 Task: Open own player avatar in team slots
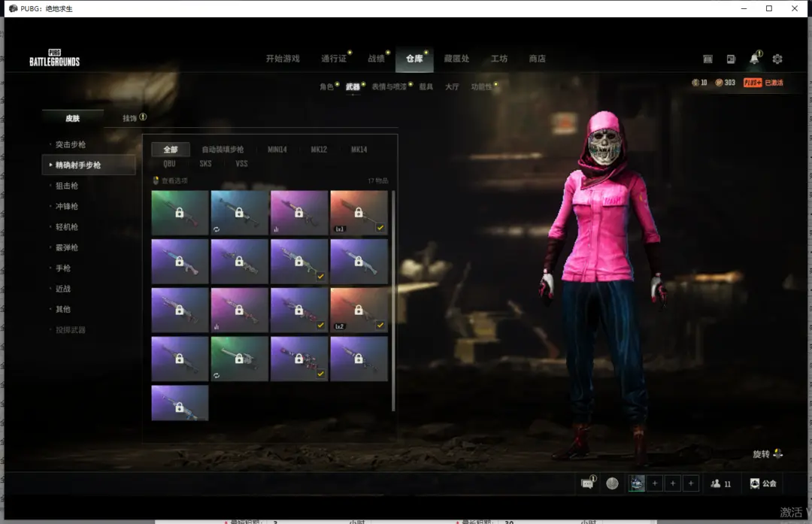637,483
